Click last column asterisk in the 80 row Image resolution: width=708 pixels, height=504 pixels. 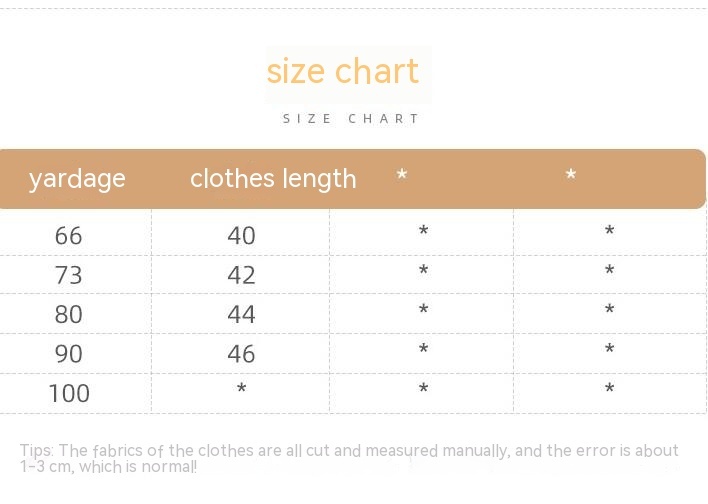coord(609,312)
